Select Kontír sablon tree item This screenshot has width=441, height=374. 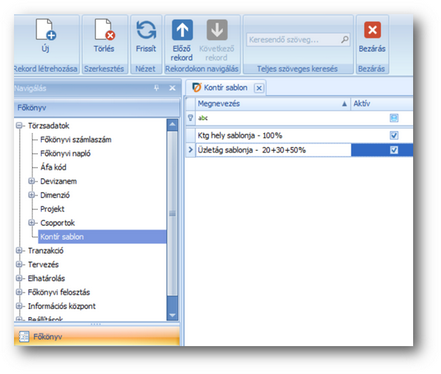point(102,237)
